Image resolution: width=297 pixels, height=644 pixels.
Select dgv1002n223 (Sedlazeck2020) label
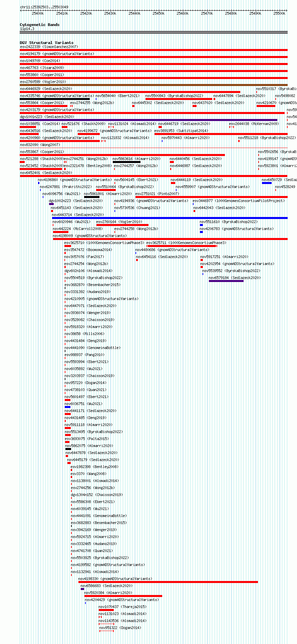click(x=76, y=201)
